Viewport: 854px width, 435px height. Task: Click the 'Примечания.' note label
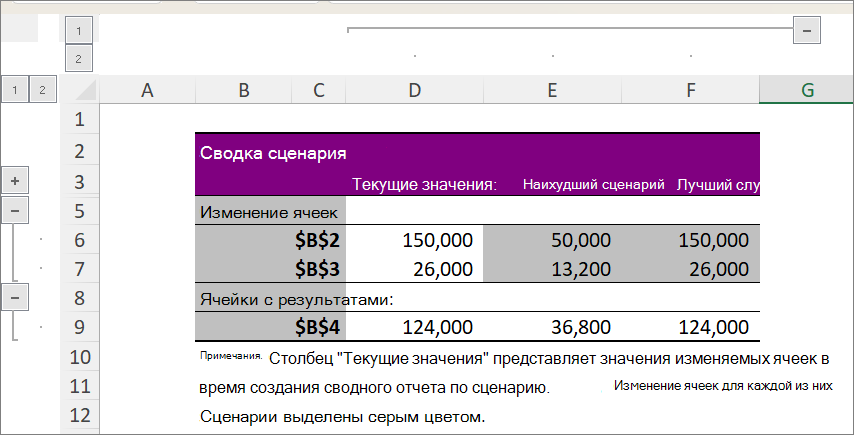[231, 356]
